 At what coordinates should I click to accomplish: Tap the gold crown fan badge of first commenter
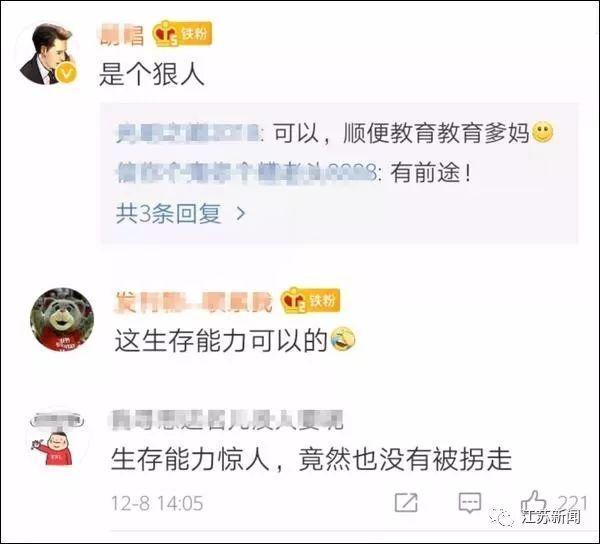(x=182, y=33)
